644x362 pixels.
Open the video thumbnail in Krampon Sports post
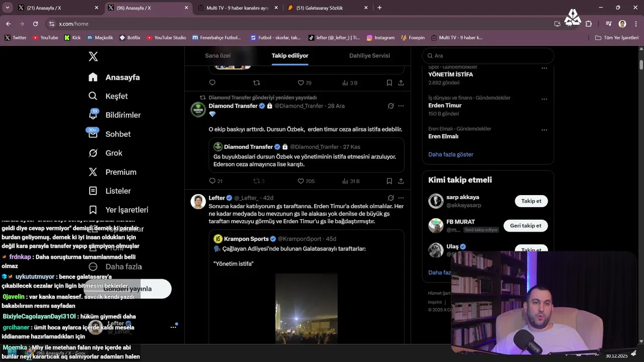pos(306,309)
